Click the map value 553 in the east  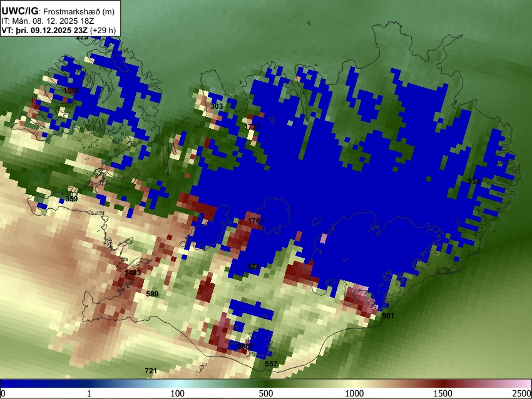pyautogui.click(x=474, y=181)
